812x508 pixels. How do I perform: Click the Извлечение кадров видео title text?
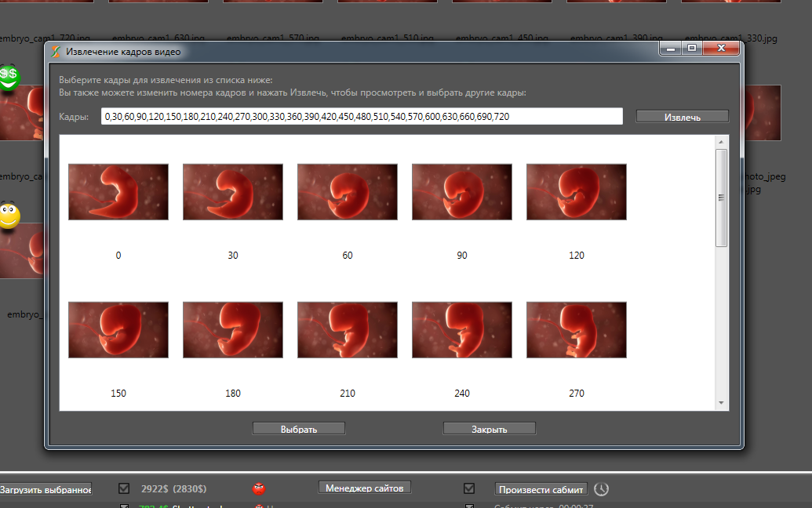(123, 52)
